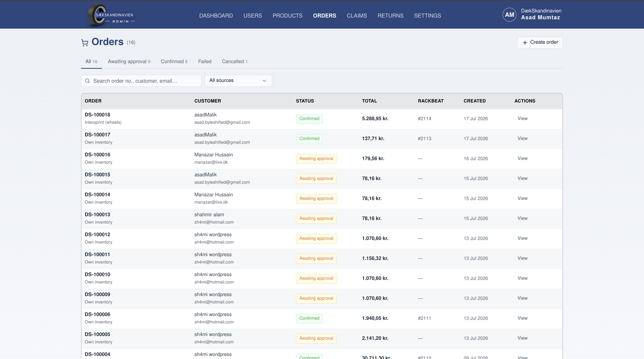Select the All 16 tab
Viewport: 644px width, 359px height.
pos(91,62)
